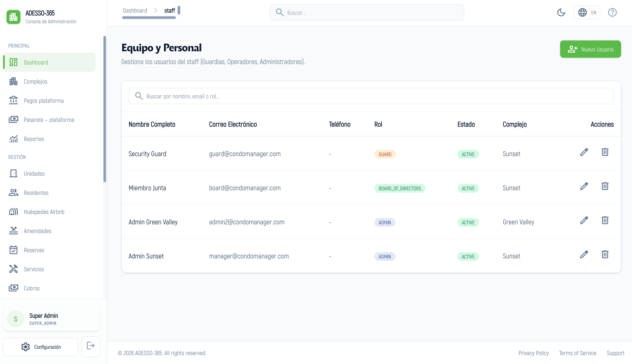
Task: Click the Rol column header
Action: (378, 124)
